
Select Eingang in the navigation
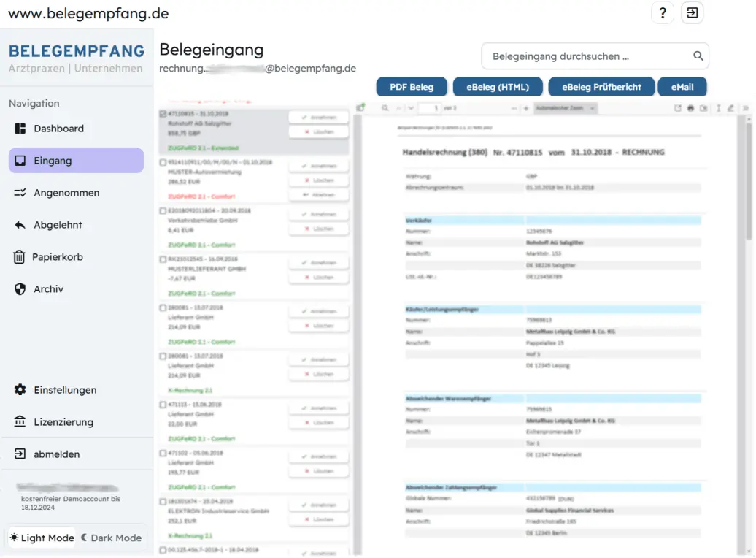click(x=76, y=161)
